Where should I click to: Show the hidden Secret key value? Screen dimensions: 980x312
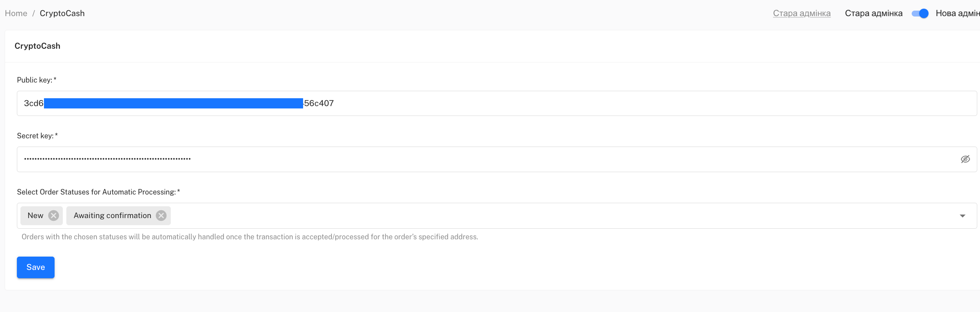click(965, 159)
